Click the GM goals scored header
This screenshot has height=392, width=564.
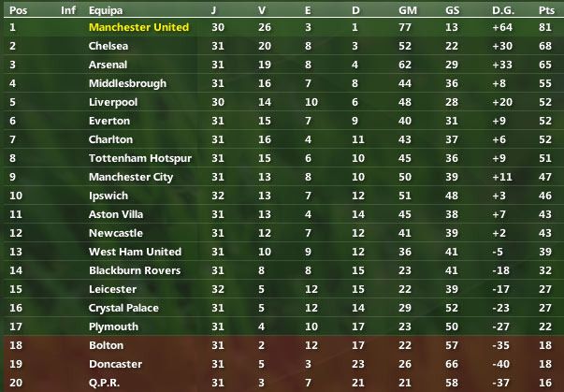(408, 9)
